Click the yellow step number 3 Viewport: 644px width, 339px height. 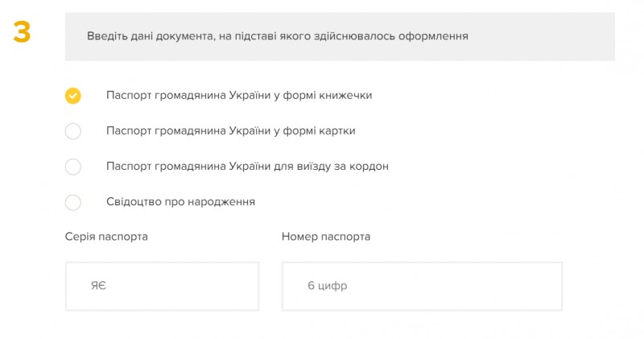coord(23,32)
